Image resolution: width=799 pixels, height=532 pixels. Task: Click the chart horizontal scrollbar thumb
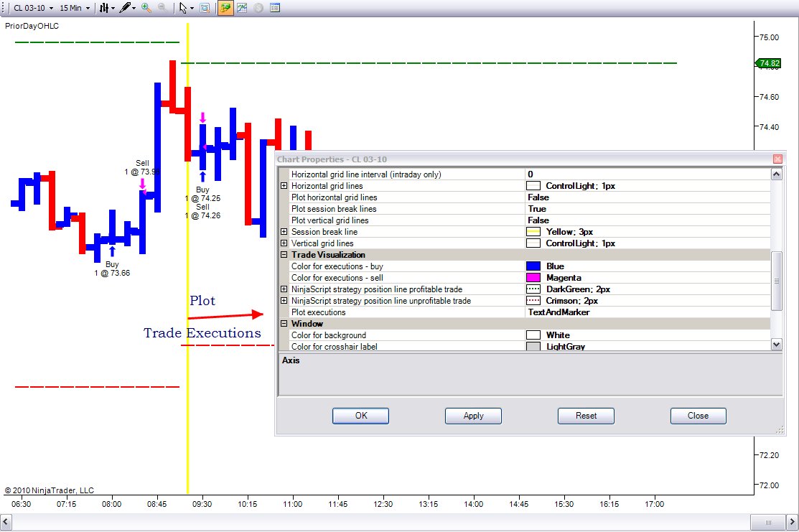(768, 523)
